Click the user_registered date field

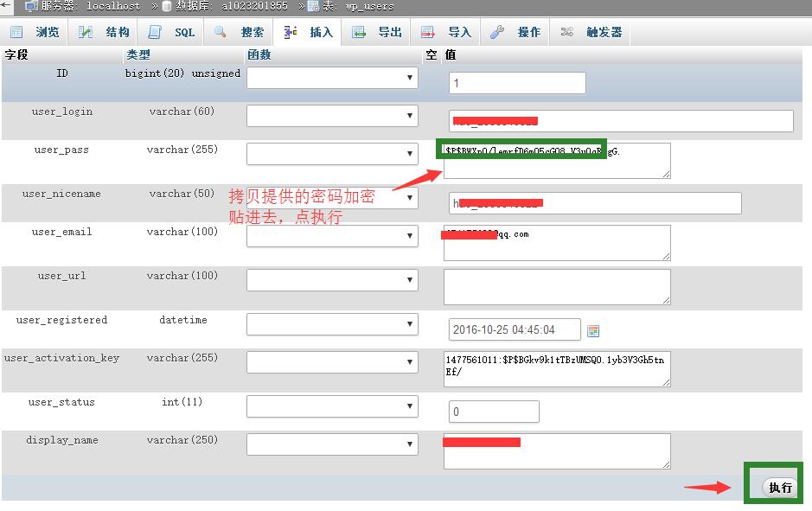(x=515, y=329)
